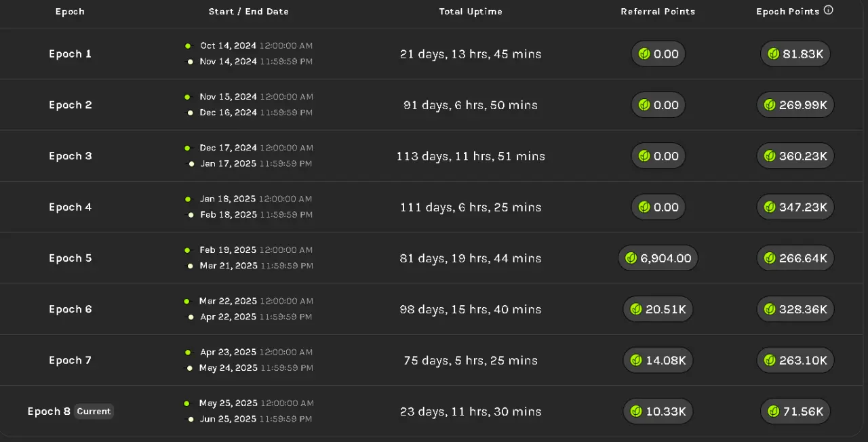Click the Total Uptime column header

point(471,12)
